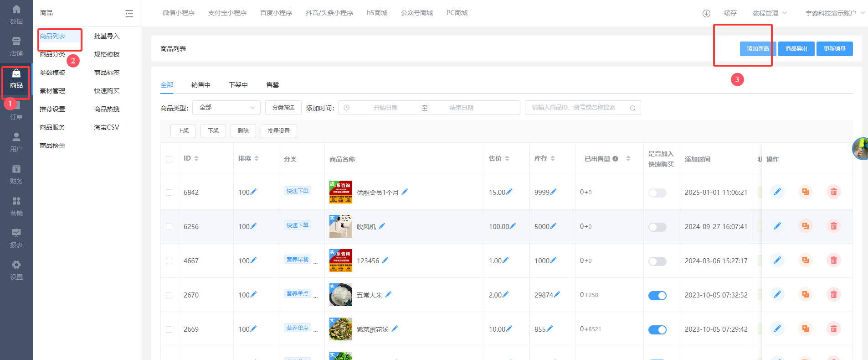Open the 商品类型 dropdown showing 全部
This screenshot has height=360, width=868.
(x=226, y=108)
